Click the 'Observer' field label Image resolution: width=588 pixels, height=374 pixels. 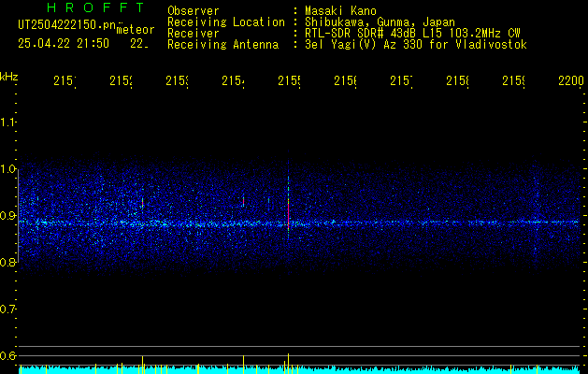click(x=194, y=10)
